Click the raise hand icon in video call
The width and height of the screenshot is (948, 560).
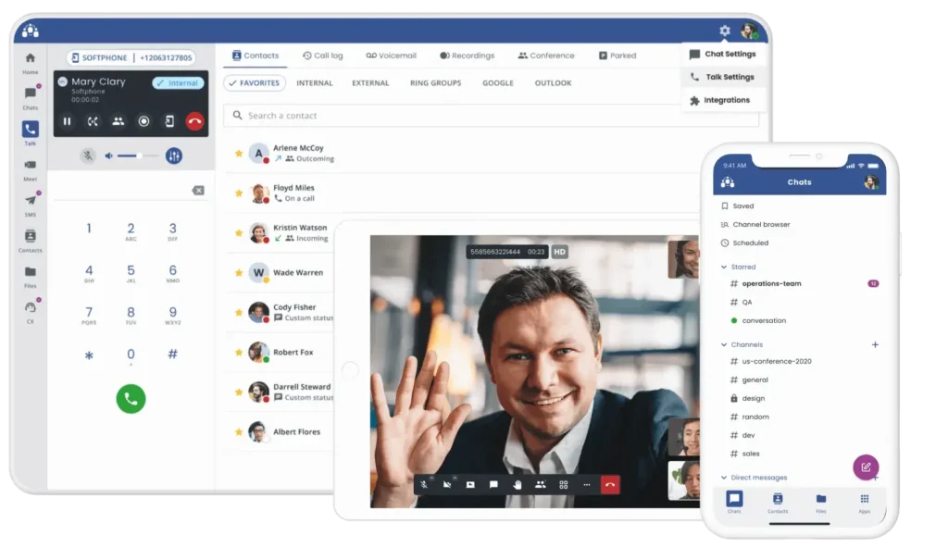[x=517, y=484]
